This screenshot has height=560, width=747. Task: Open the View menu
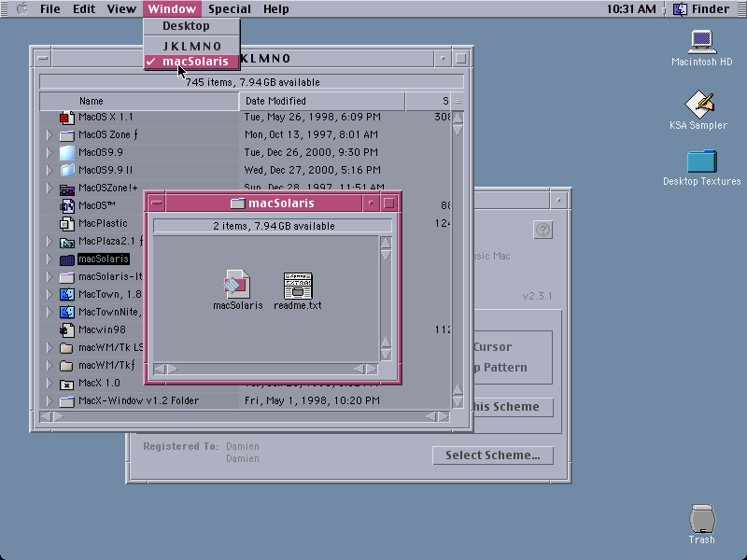coord(121,9)
